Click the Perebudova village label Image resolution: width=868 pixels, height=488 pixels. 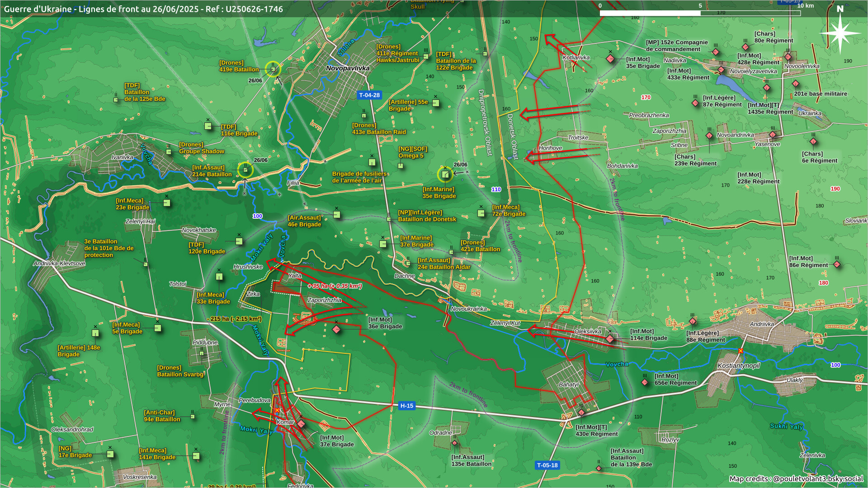point(255,400)
